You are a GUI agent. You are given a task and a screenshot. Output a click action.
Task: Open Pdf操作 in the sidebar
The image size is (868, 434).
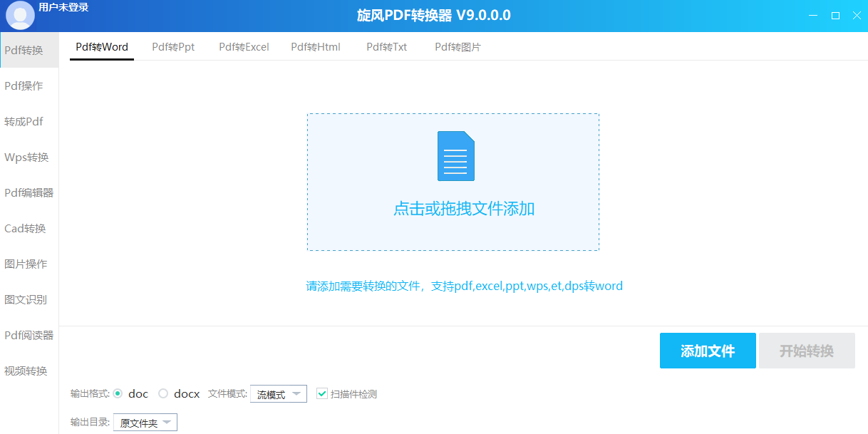point(24,86)
